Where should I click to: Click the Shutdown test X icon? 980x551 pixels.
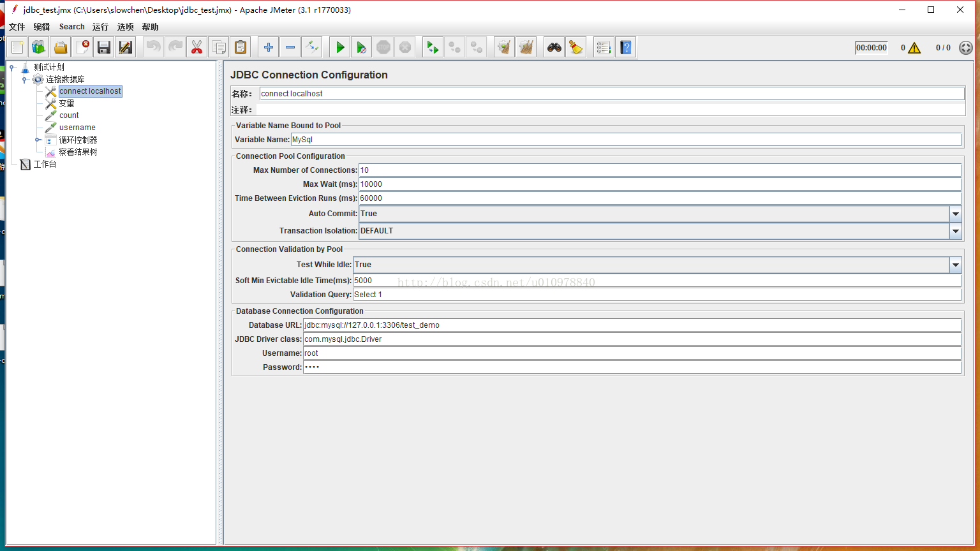[x=405, y=47]
